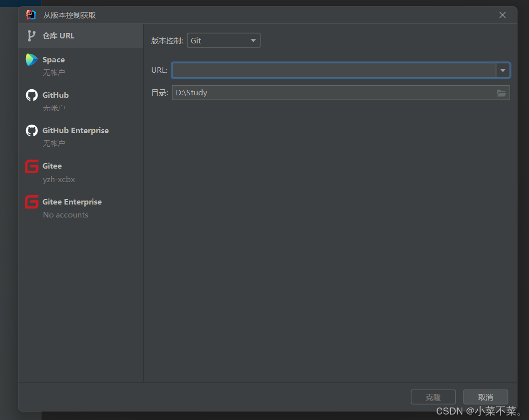Click the 目录 D:\Study path field
529x420 pixels.
click(341, 93)
